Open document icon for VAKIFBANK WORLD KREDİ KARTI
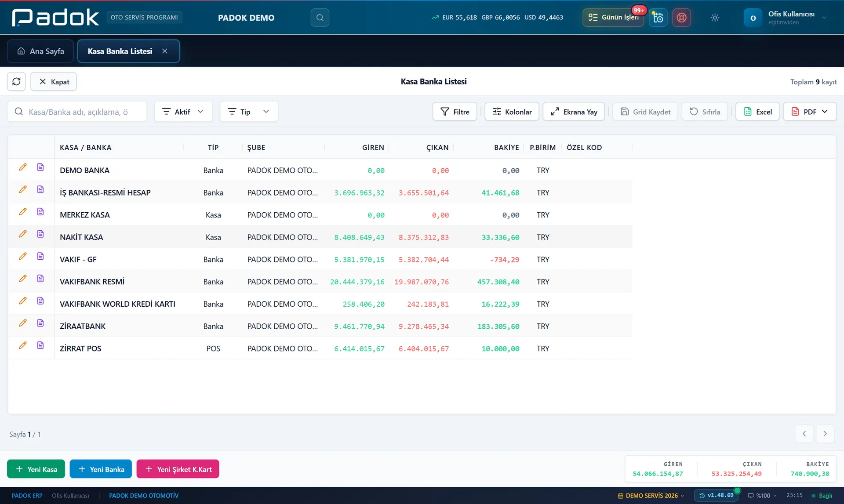 [40, 301]
